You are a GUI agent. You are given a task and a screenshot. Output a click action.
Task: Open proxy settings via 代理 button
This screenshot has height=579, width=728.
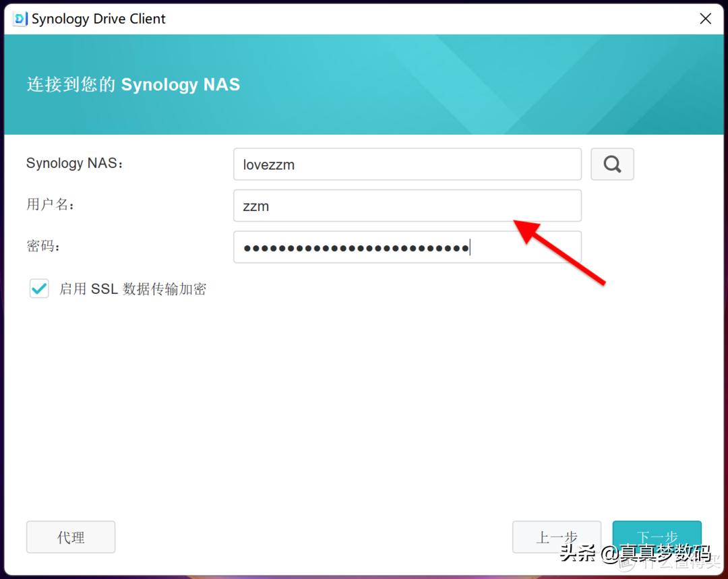pos(70,537)
